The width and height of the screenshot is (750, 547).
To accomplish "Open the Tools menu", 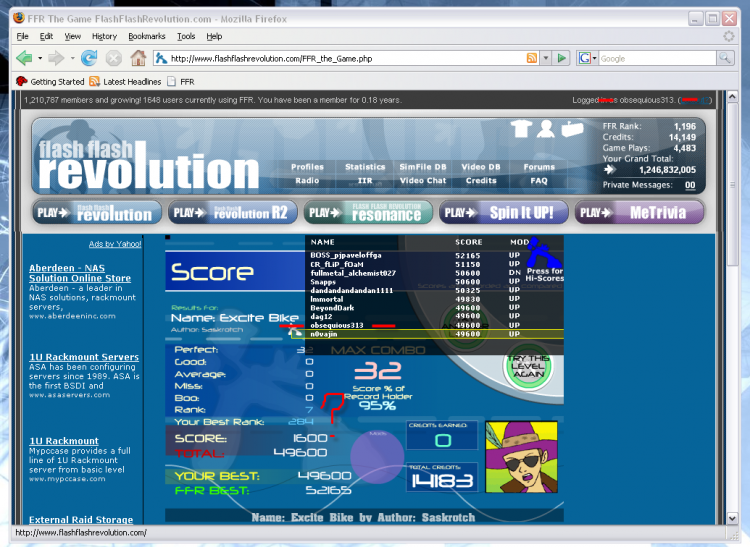I will click(186, 36).
